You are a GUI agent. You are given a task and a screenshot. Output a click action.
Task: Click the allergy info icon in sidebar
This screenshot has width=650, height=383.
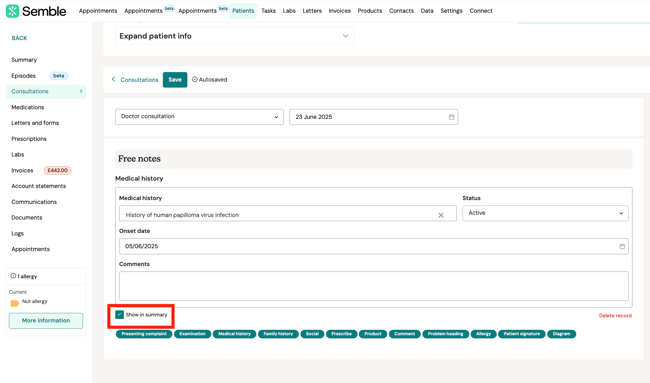point(13,276)
